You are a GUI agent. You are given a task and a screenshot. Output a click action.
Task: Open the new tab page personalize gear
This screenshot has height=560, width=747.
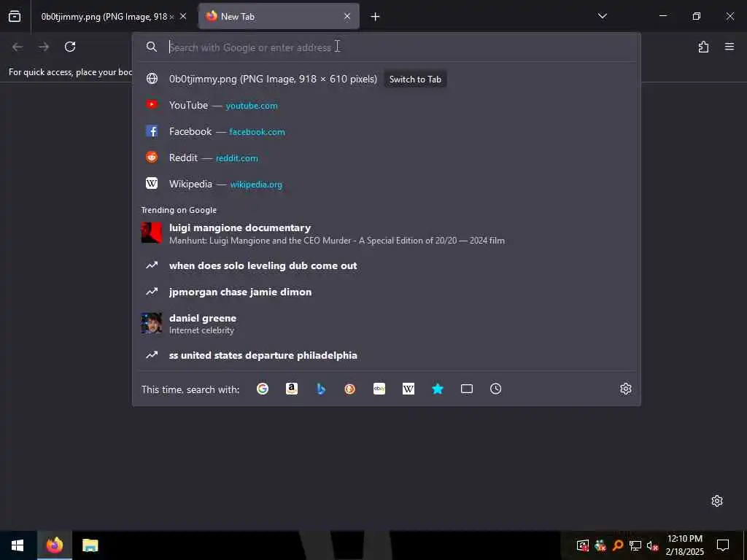(716, 501)
